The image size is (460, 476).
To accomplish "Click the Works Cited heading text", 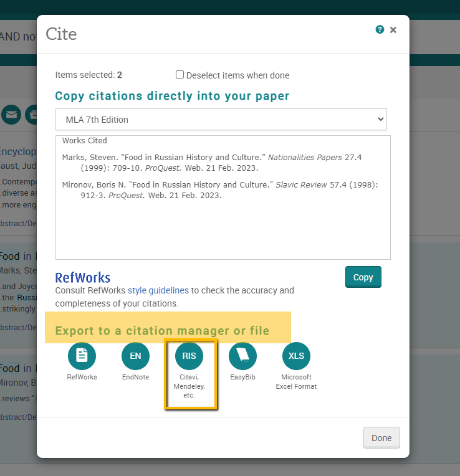I will pyautogui.click(x=84, y=141).
